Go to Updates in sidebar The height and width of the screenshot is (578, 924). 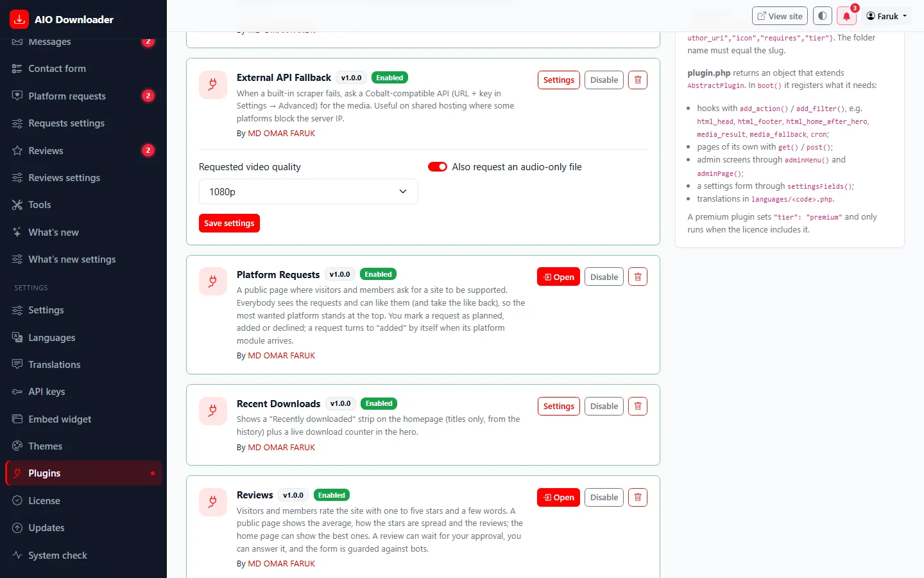tap(83, 528)
